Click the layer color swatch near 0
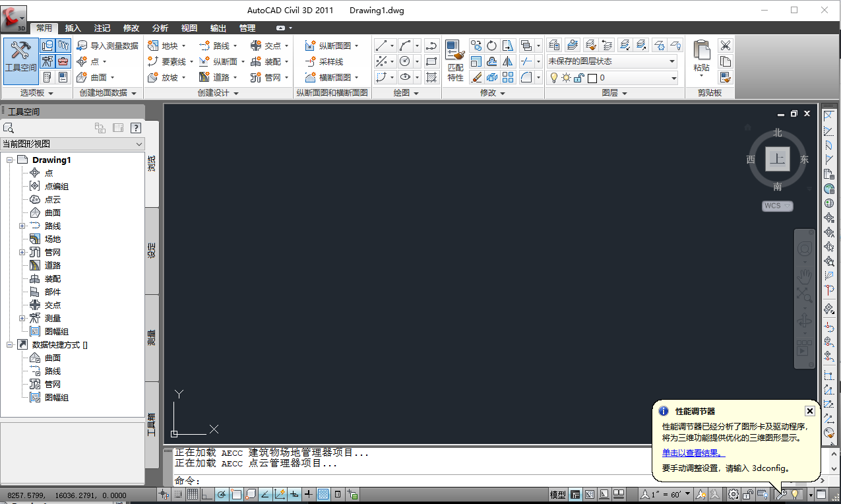The image size is (841, 504). click(592, 77)
